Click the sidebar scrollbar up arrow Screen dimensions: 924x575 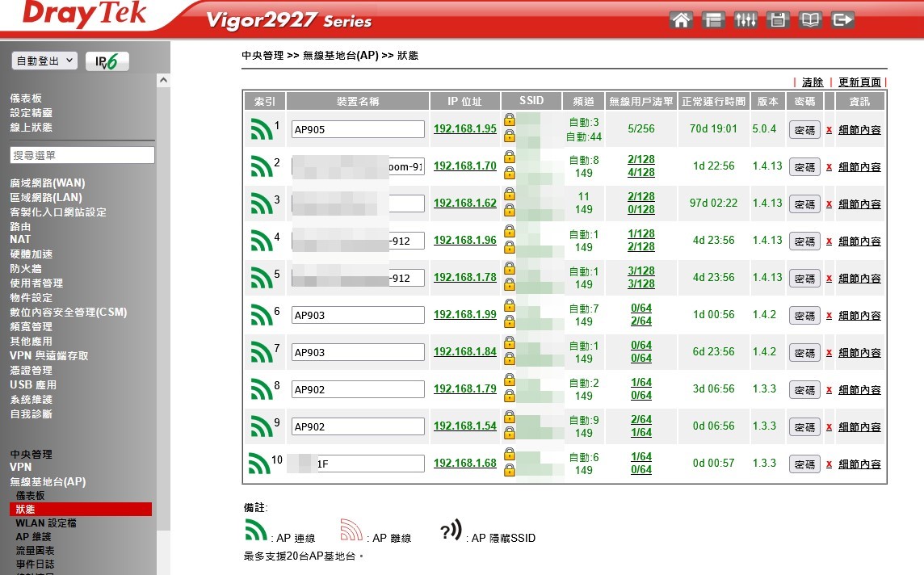[164, 81]
